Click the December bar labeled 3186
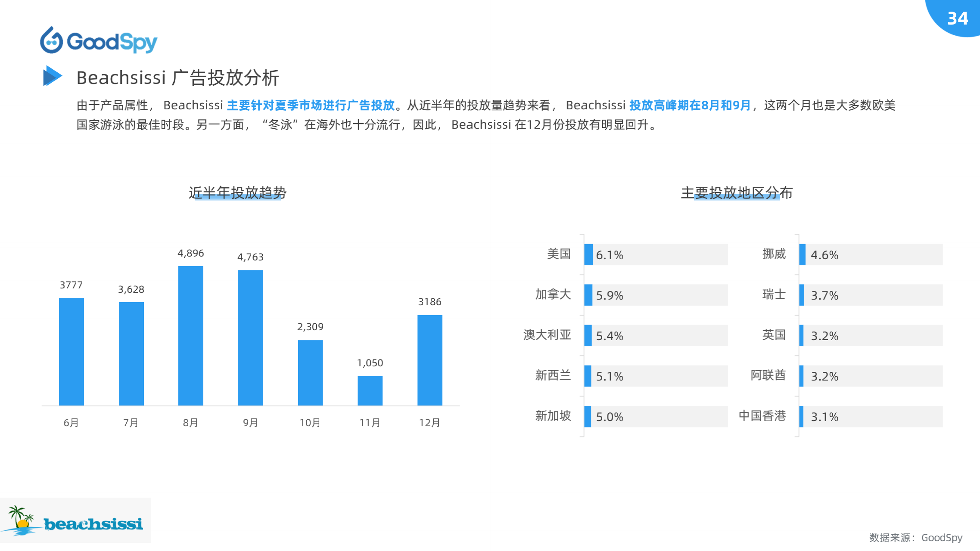 pos(429,360)
